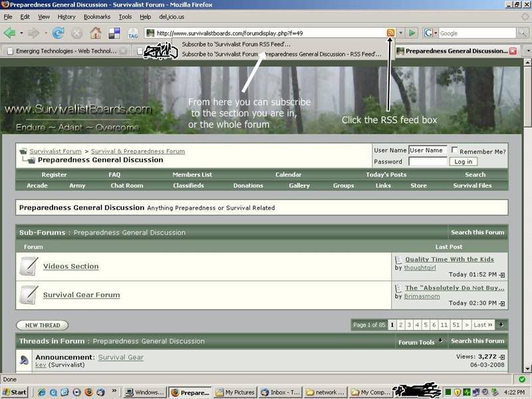This screenshot has width=532, height=399.
Task: Open the History menu
Action: (66, 17)
